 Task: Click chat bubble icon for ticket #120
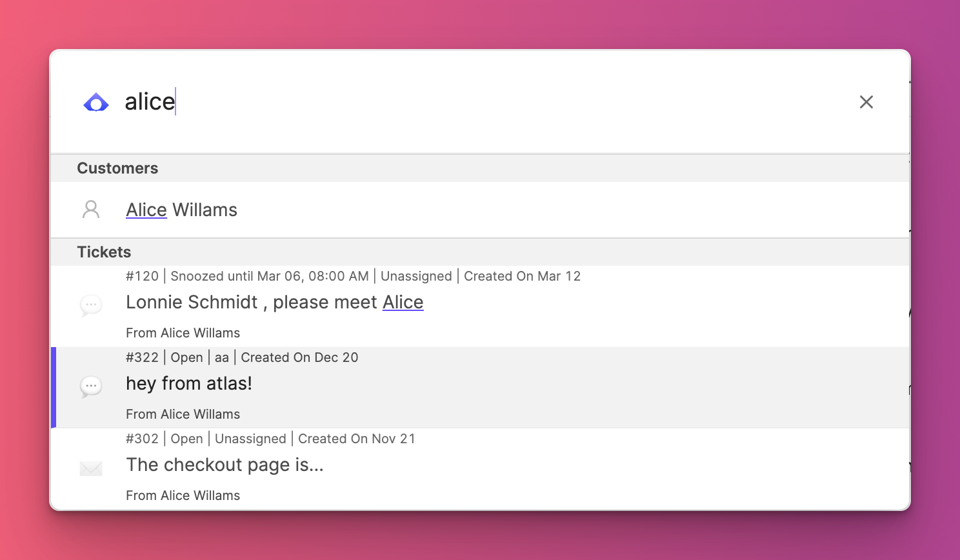click(91, 305)
